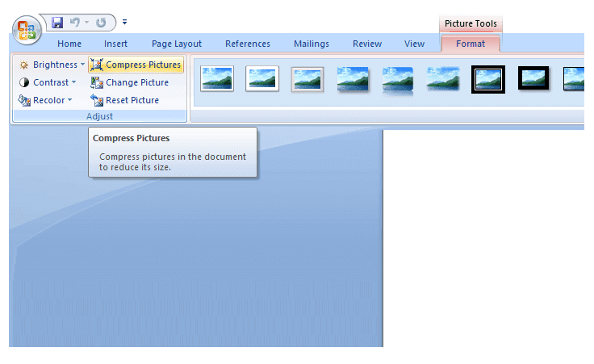Apply the second picture style, Beveled Matte
Viewport: 594px width, 364px height.
[262, 79]
